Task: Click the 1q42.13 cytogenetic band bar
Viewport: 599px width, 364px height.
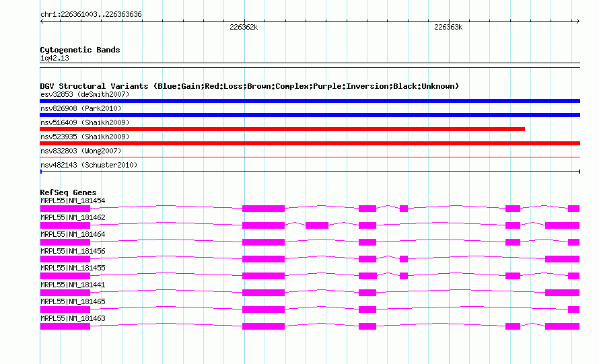Action: tap(310, 65)
